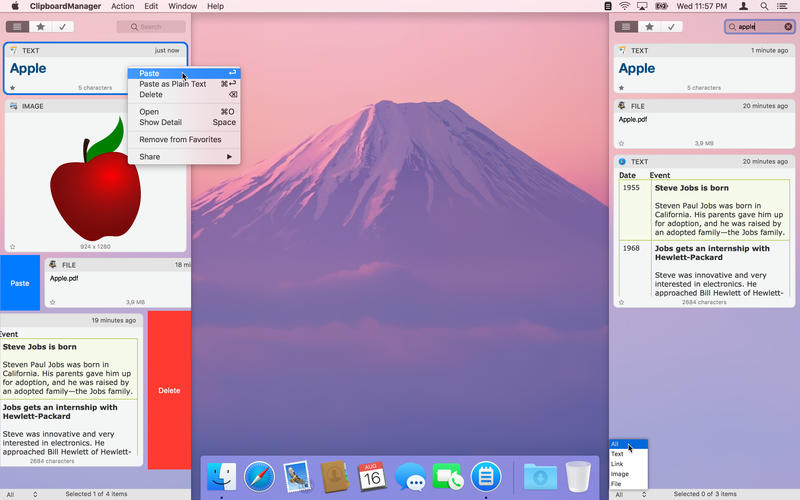Switch left panel to favorites star view
Image resolution: width=800 pixels, height=500 pixels.
click(40, 27)
